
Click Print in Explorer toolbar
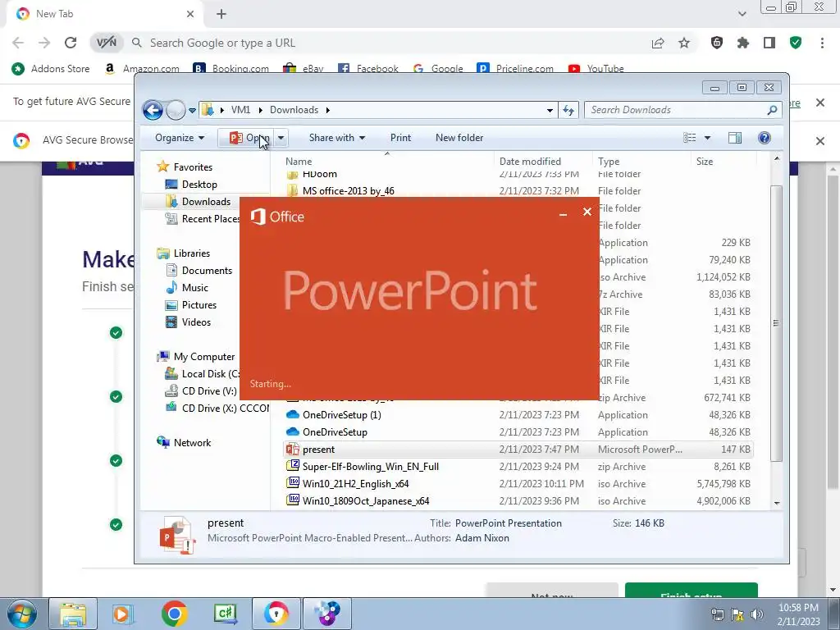pos(400,138)
